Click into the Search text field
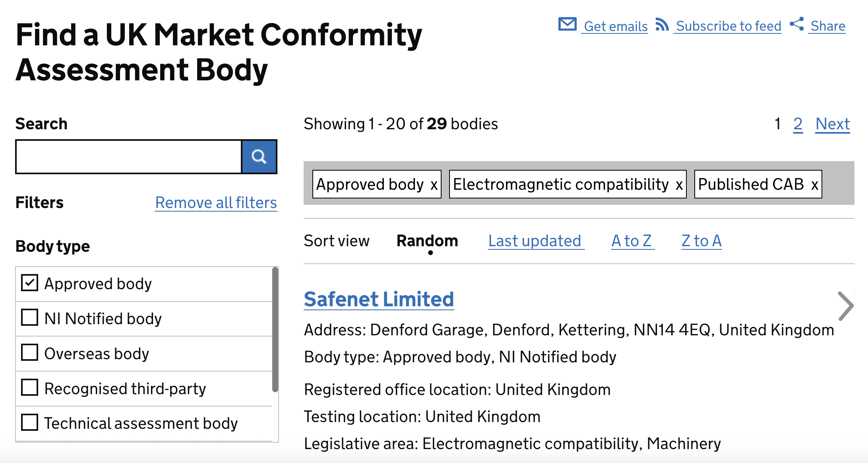 (129, 157)
